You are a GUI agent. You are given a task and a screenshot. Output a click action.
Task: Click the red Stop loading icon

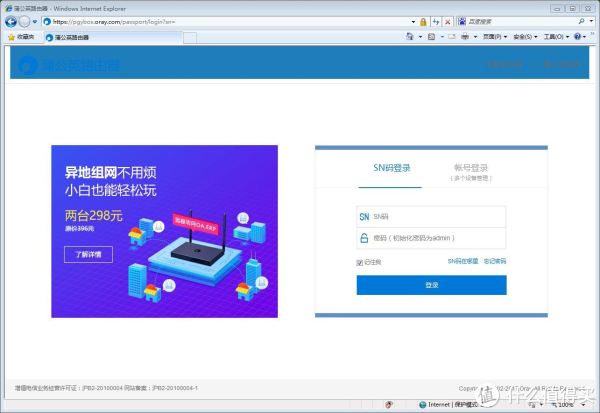(447, 22)
